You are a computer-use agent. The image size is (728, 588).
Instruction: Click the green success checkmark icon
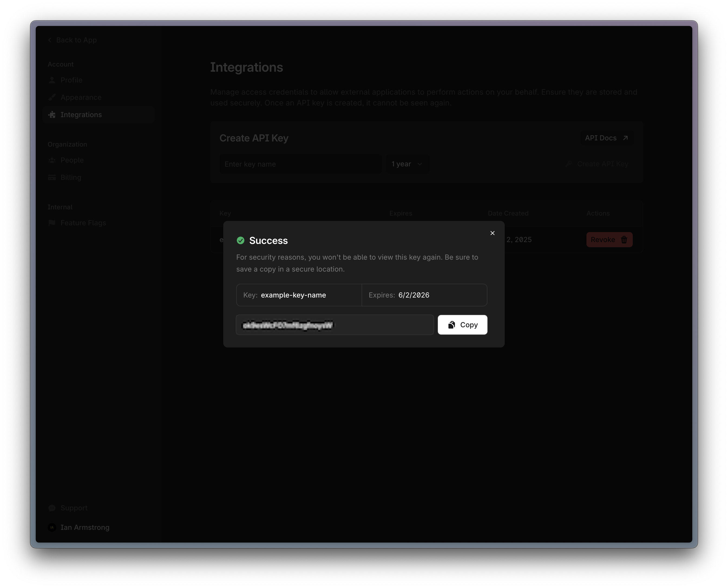pos(241,240)
